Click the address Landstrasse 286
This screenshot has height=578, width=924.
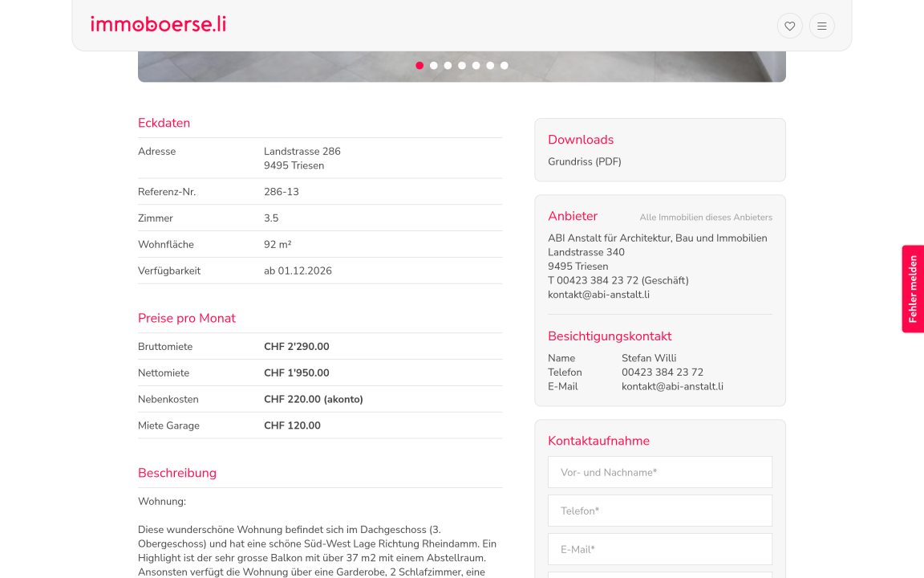pyautogui.click(x=302, y=152)
